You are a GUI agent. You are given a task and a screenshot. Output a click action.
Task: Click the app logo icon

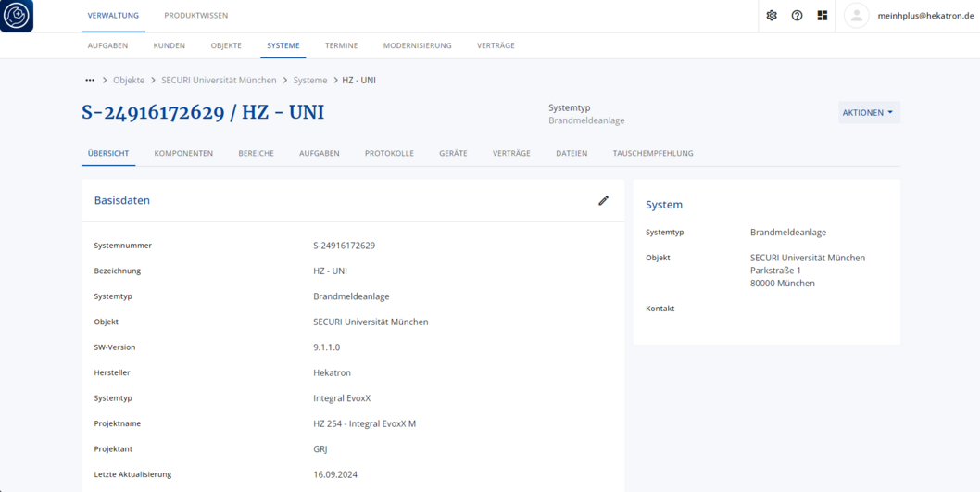17,16
